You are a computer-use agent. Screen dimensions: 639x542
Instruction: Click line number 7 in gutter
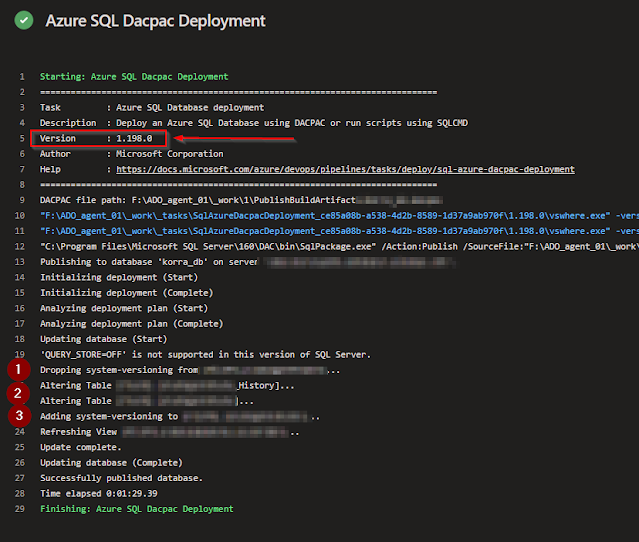[22, 169]
